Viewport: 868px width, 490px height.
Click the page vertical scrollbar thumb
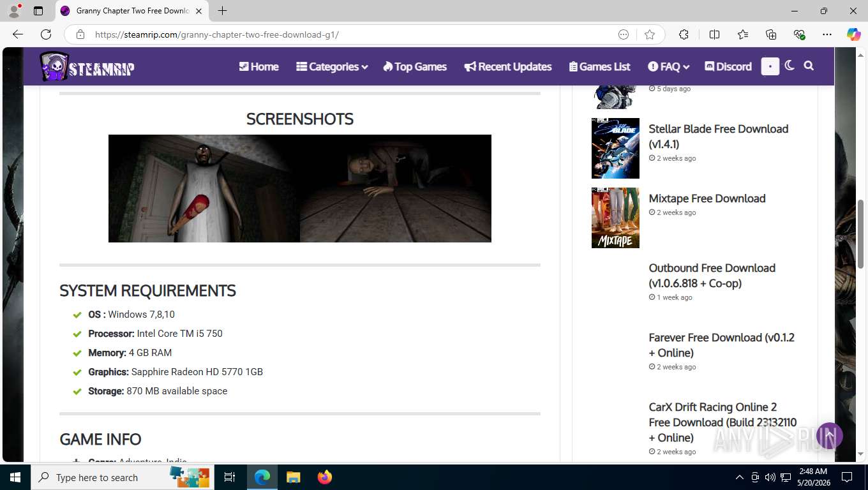tap(860, 234)
